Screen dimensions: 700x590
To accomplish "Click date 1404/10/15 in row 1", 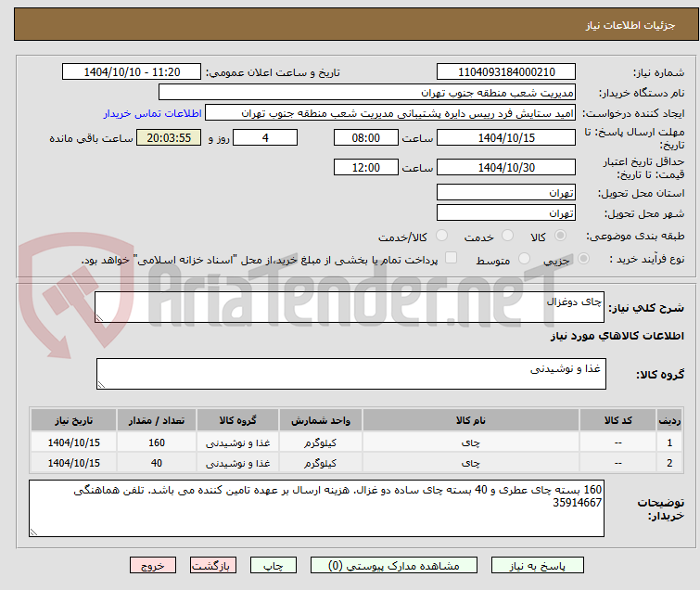I will click(x=73, y=442).
